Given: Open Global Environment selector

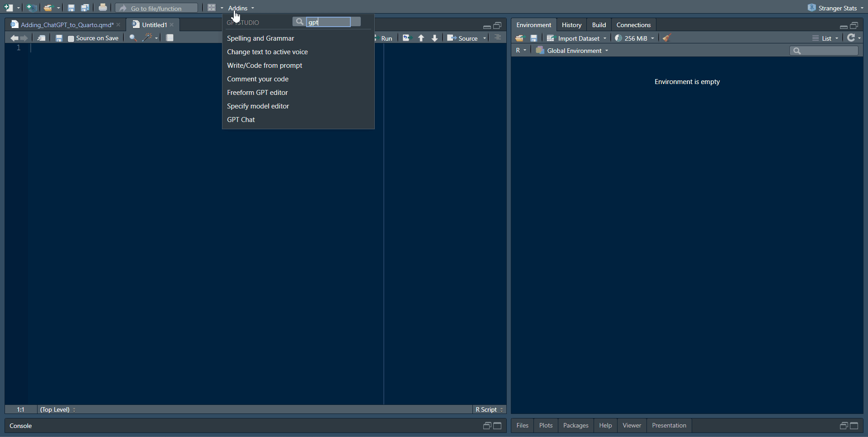Looking at the screenshot, I should 572,51.
